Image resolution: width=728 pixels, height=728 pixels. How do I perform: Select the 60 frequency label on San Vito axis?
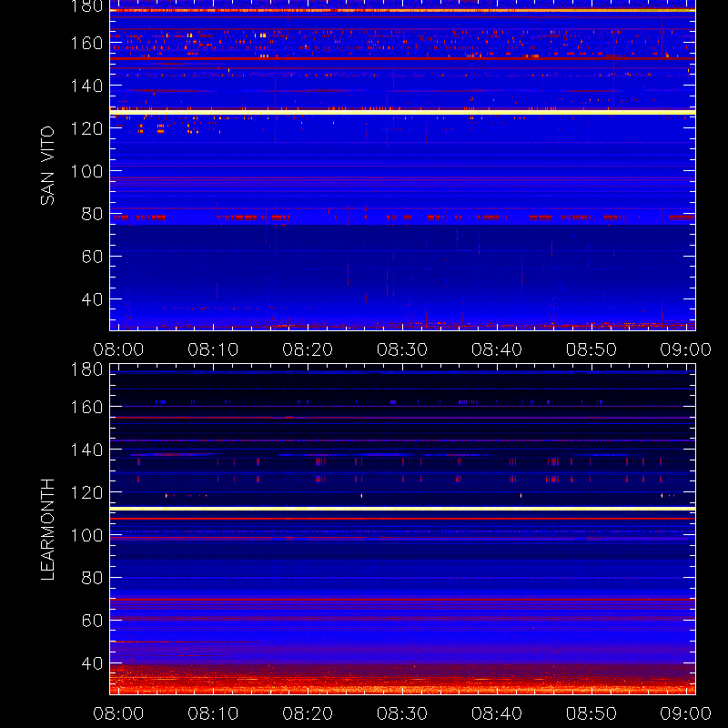point(92,257)
